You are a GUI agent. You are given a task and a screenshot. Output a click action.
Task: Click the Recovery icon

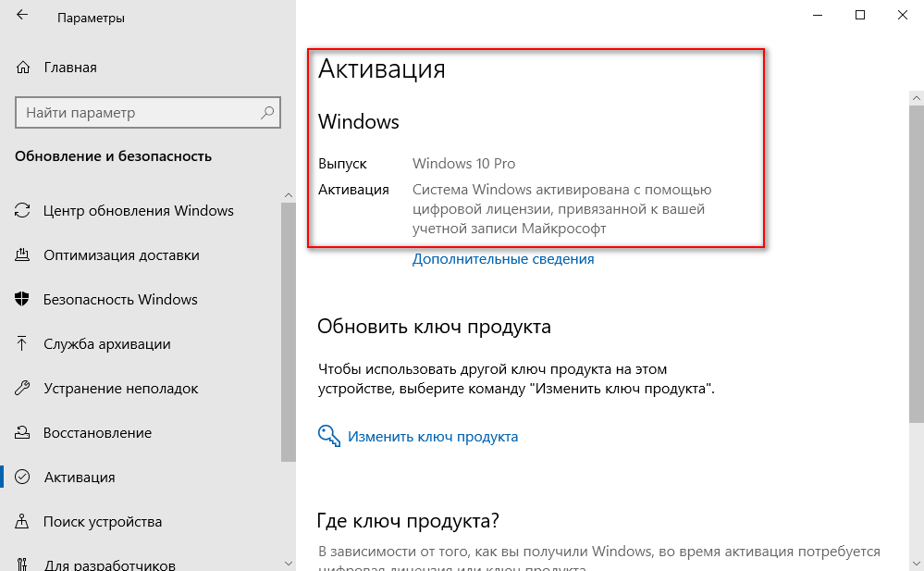click(x=22, y=432)
